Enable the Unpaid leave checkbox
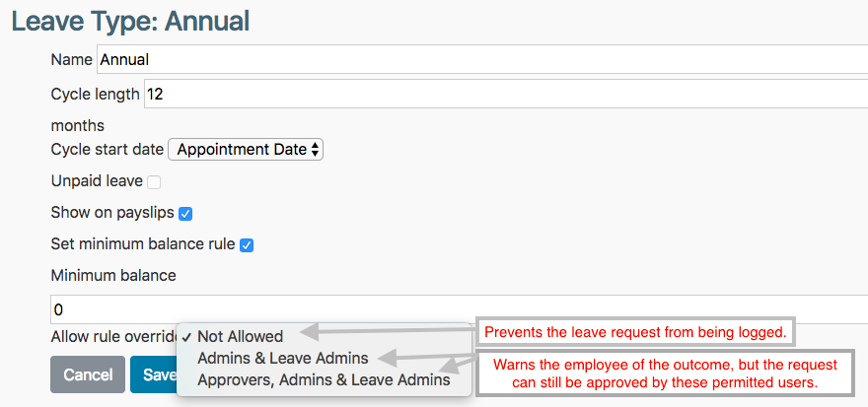Image resolution: width=868 pixels, height=407 pixels. (154, 181)
